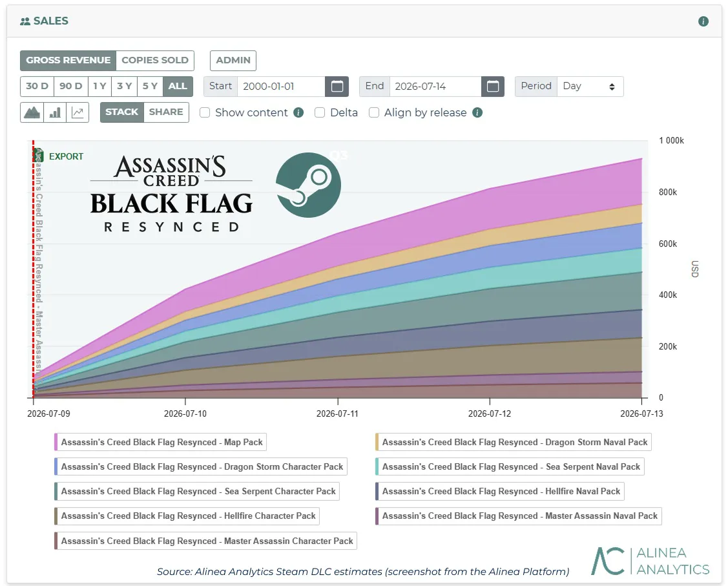Switch to bar chart view
The height and width of the screenshot is (586, 728).
55,112
